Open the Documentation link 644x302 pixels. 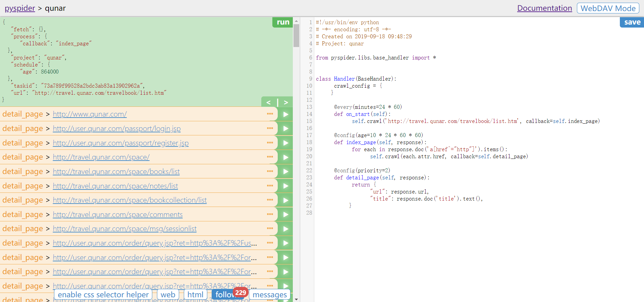544,8
